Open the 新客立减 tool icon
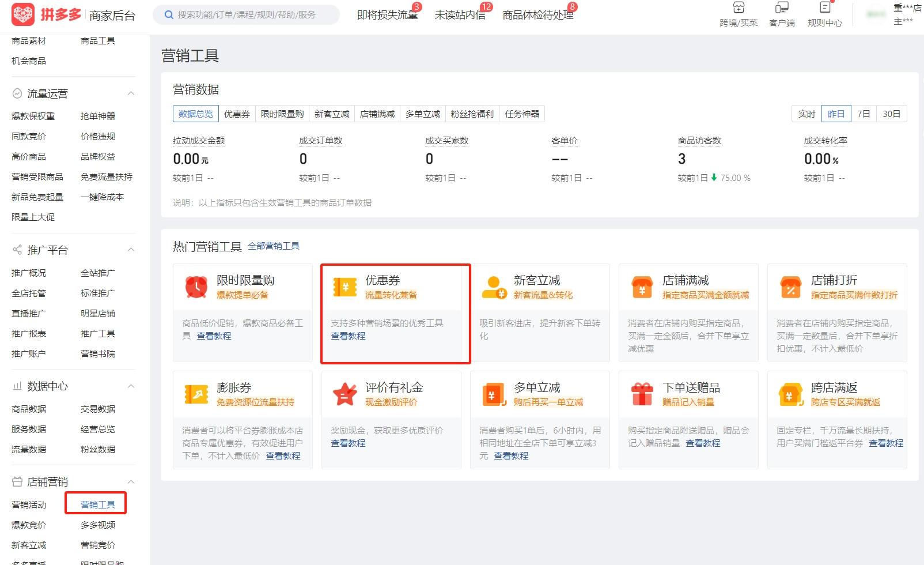 click(493, 287)
